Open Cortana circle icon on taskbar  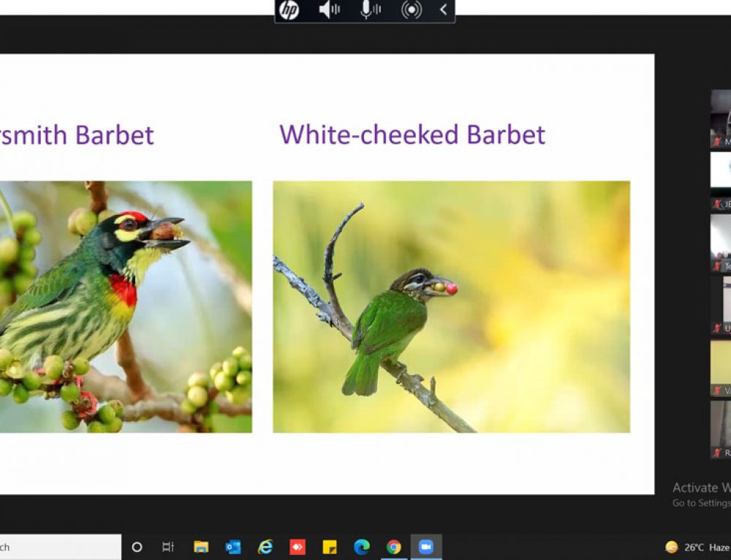tap(137, 547)
